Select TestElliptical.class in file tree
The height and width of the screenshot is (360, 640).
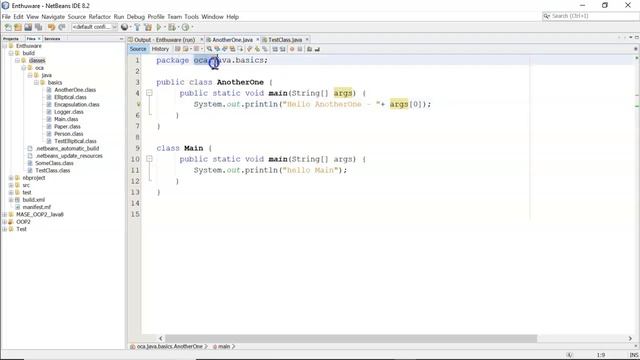(x=75, y=141)
